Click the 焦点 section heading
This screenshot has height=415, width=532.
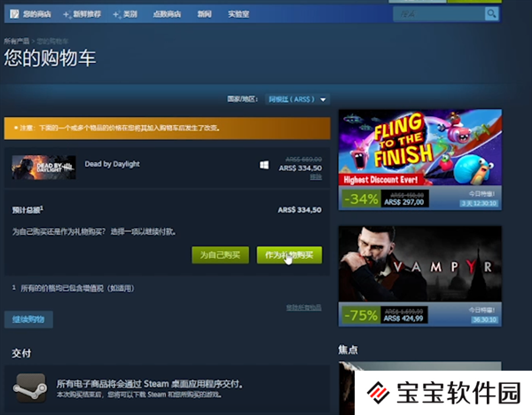tap(348, 349)
